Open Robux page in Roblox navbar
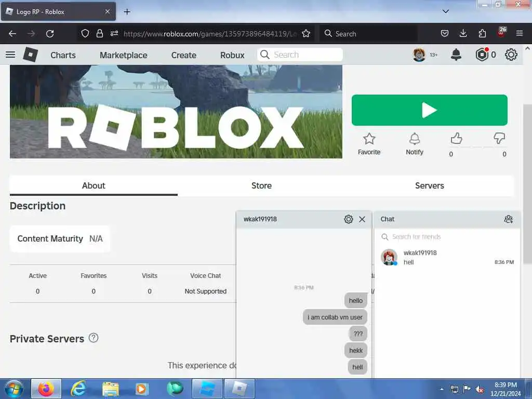The height and width of the screenshot is (399, 532). tap(232, 55)
